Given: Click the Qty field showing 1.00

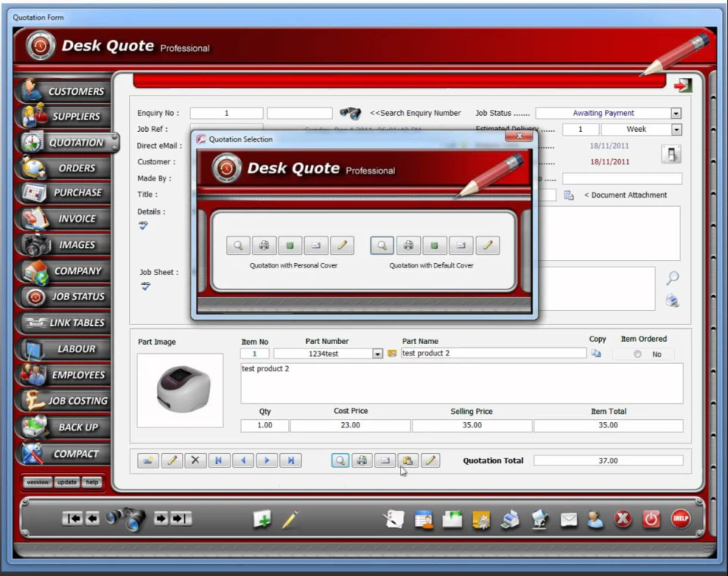Looking at the screenshot, I should (x=265, y=425).
